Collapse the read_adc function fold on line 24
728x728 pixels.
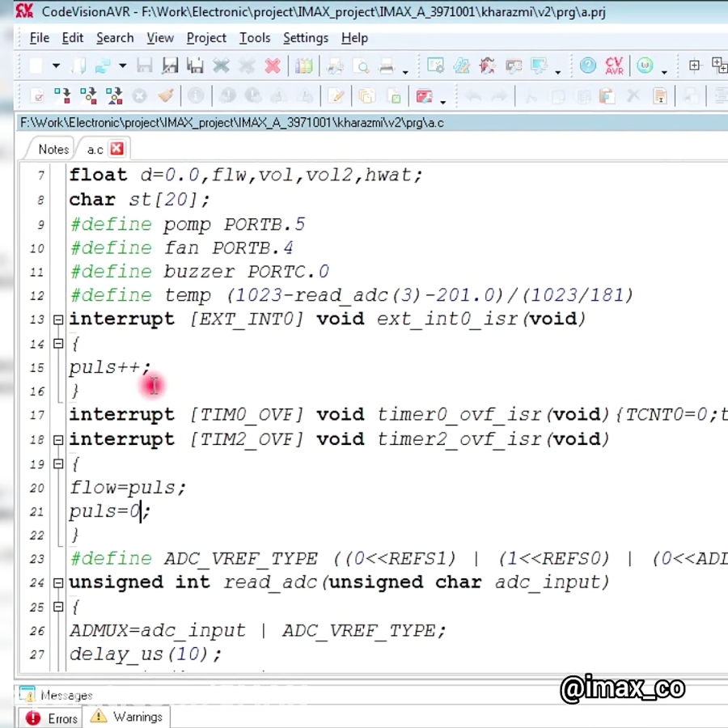point(58,582)
